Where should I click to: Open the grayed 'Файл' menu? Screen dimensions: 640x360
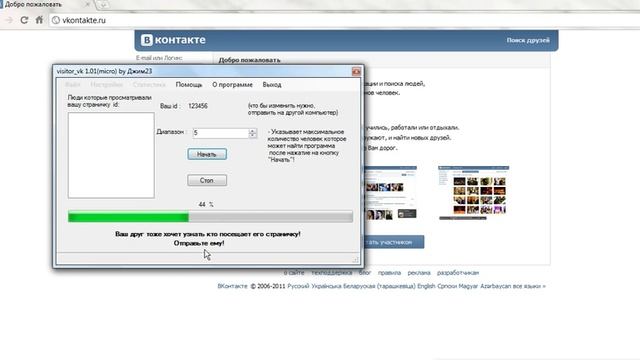click(x=73, y=85)
